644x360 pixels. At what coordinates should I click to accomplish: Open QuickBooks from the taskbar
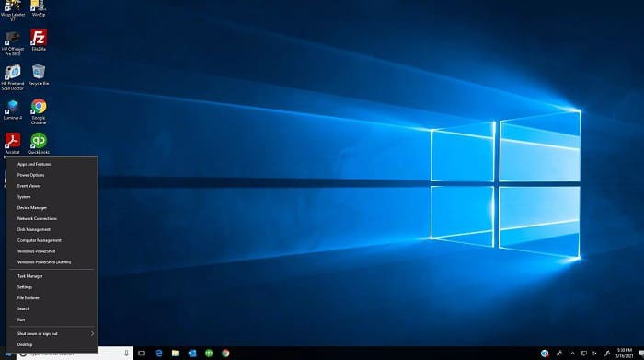pos(209,353)
